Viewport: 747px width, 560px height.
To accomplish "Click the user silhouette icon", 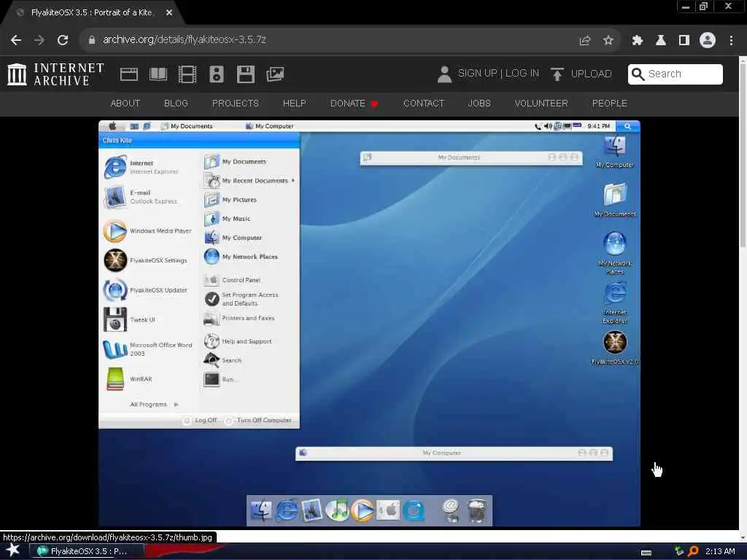I will (444, 74).
